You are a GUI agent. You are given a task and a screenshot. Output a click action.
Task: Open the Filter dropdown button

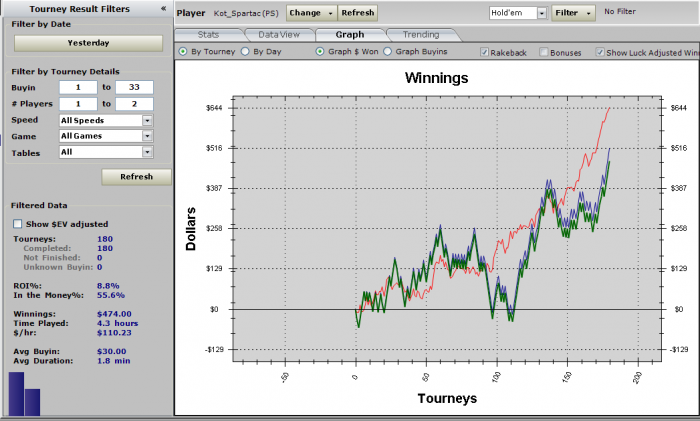click(573, 13)
